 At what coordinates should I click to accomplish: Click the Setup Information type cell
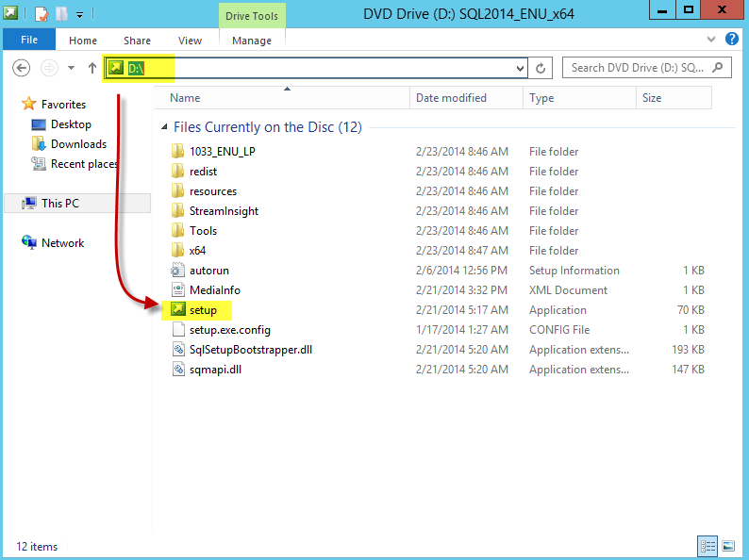(574, 271)
